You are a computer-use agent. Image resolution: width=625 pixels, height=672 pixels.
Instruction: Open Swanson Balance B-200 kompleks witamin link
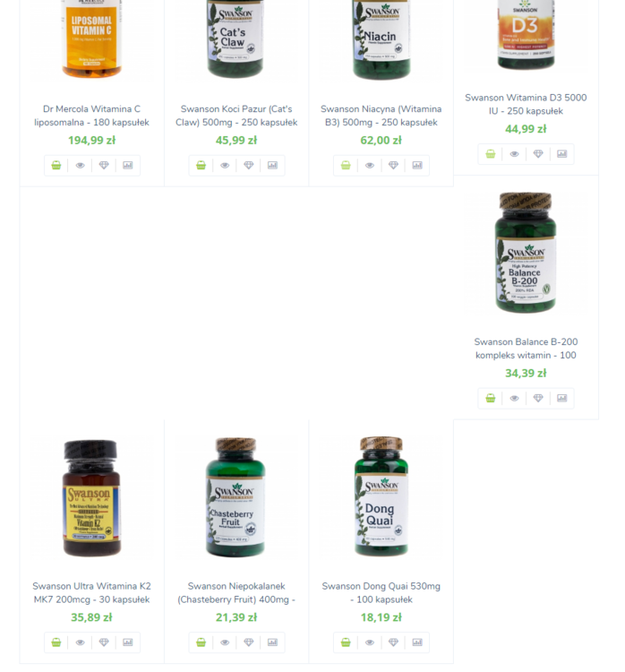click(526, 349)
